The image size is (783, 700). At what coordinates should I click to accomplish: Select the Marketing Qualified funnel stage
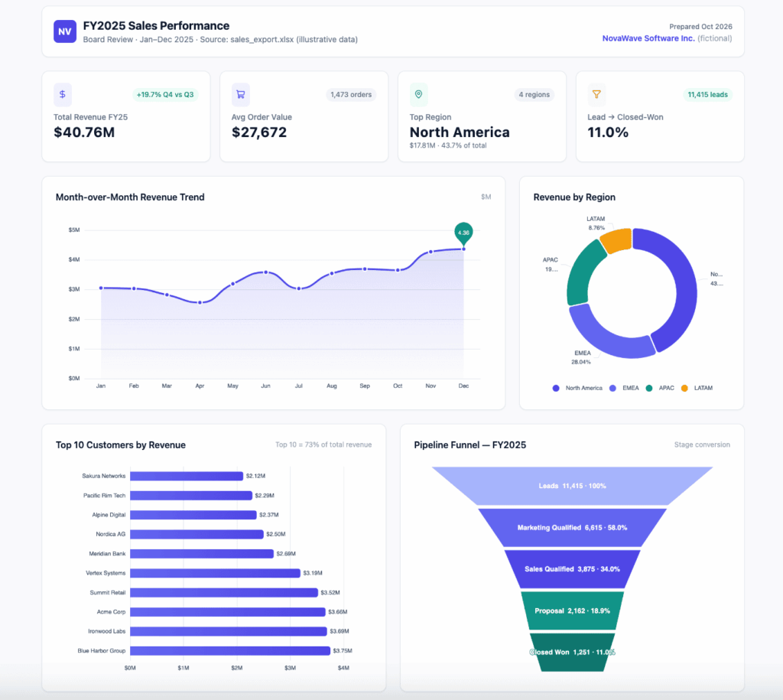tap(572, 528)
